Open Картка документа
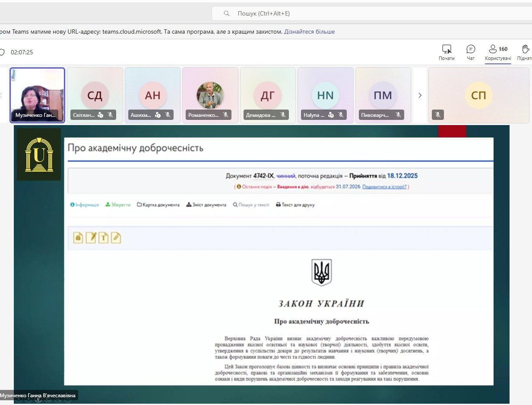The width and height of the screenshot is (532, 405). pyautogui.click(x=158, y=205)
